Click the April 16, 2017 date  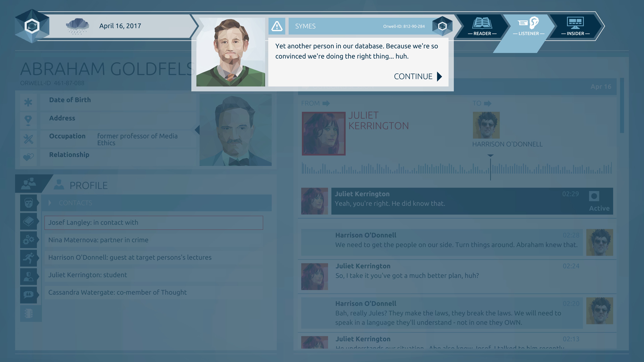point(120,26)
